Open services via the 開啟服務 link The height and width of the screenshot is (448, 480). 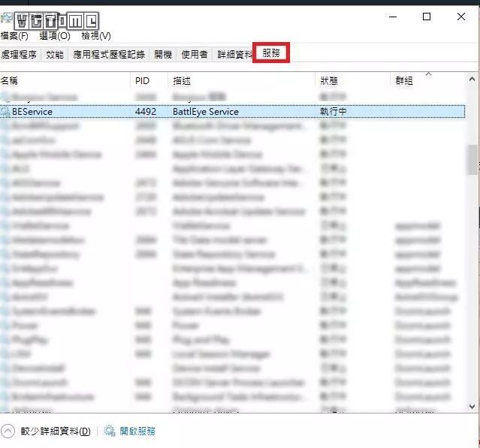coord(137,431)
